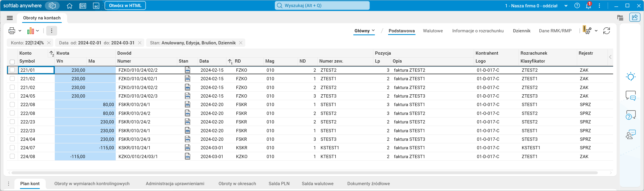
Task: Click the home icon in the title bar
Action: point(69,6)
